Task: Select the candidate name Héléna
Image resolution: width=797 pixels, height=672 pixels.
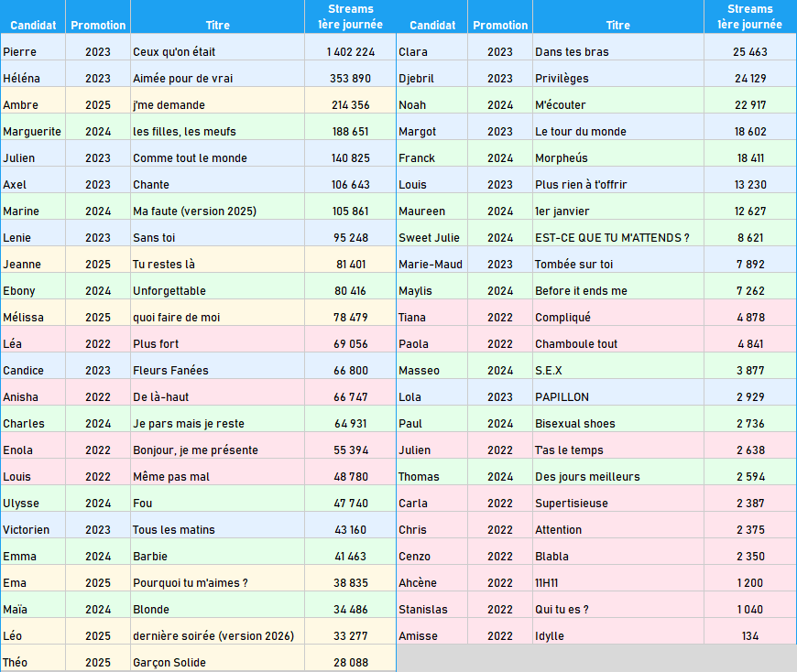Action: click(33, 73)
